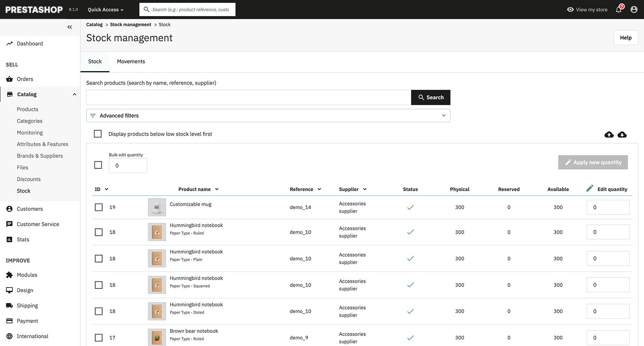
Task: Open the Quick Access dropdown
Action: click(105, 10)
